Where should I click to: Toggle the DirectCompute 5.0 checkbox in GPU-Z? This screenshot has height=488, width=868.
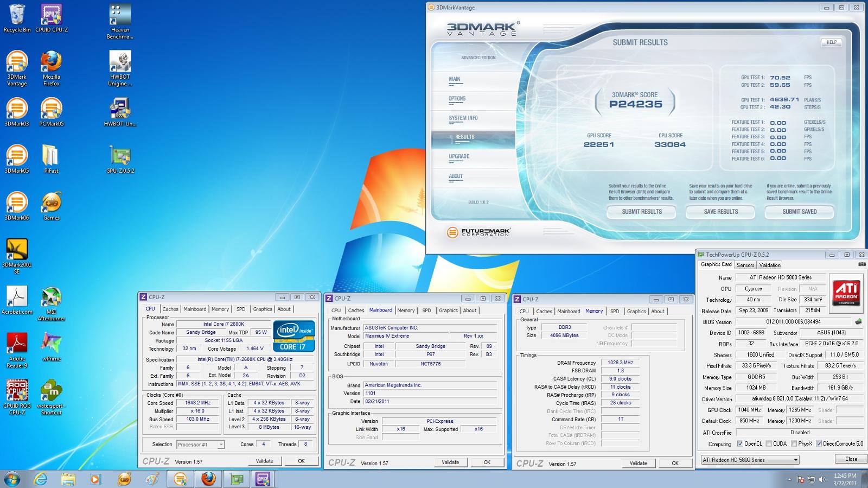(x=819, y=443)
